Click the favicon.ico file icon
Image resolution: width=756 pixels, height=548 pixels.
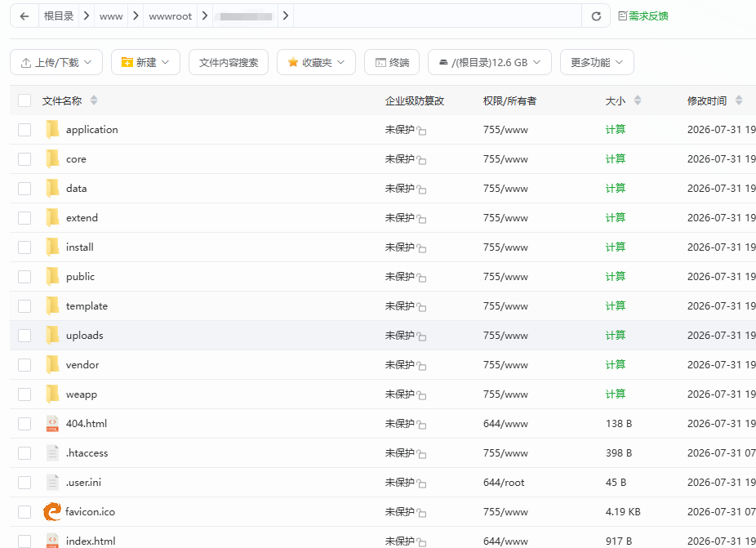click(52, 512)
